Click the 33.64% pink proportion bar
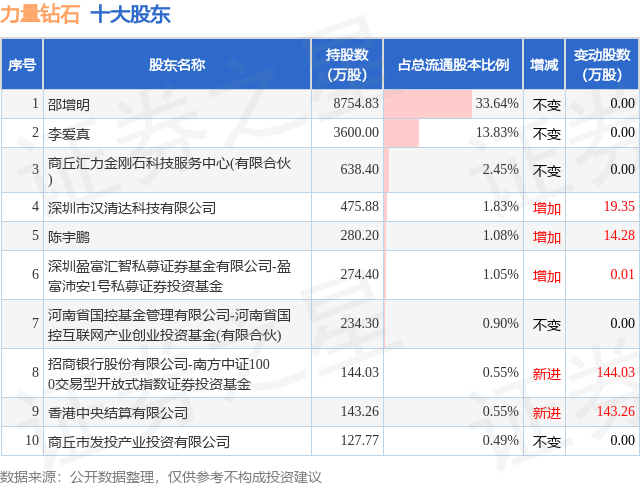This screenshot has width=640, height=486. point(428,104)
